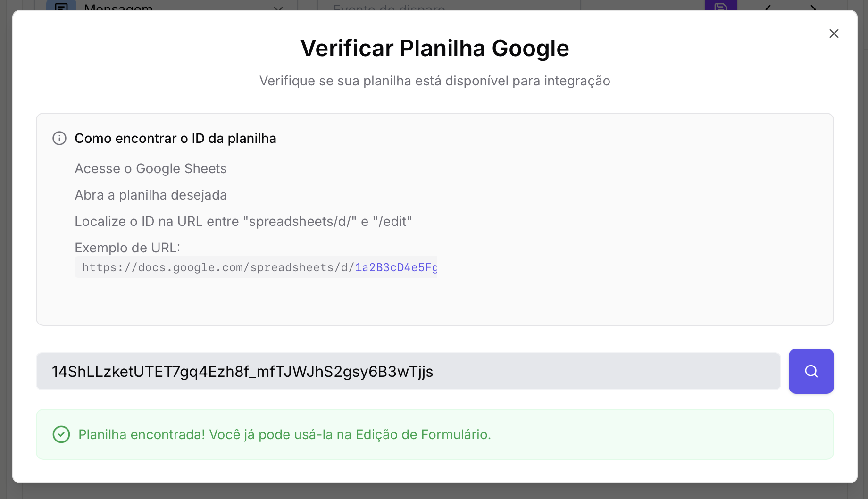Click the magnifier search button to verify spreadsheet
The width and height of the screenshot is (868, 499).
click(x=811, y=371)
